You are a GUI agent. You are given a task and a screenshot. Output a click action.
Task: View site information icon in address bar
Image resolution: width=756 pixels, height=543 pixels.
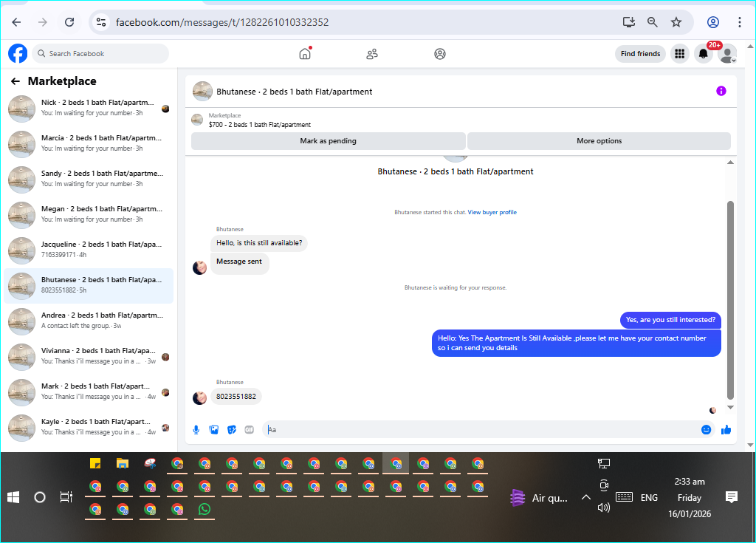click(x=100, y=22)
